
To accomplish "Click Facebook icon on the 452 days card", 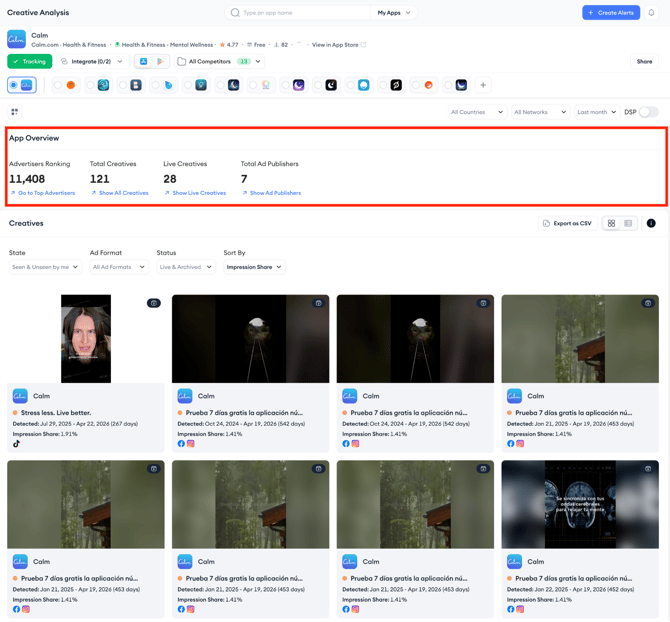I will pyautogui.click(x=511, y=609).
